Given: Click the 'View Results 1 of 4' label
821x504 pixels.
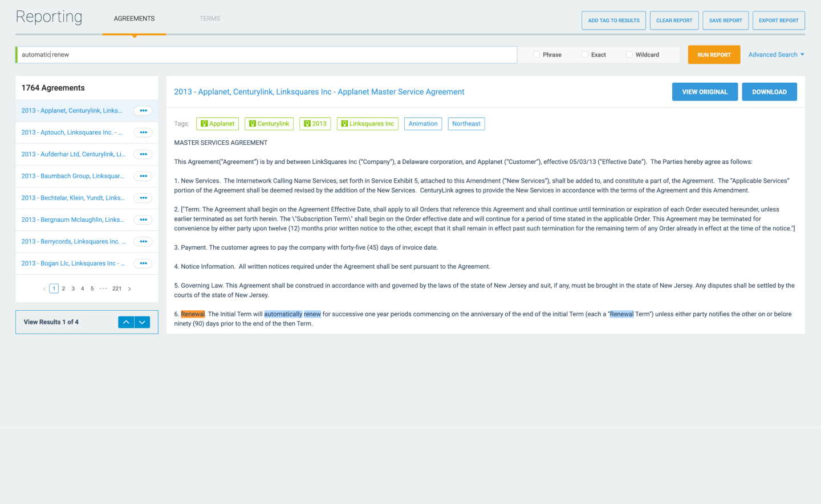Looking at the screenshot, I should 51,322.
